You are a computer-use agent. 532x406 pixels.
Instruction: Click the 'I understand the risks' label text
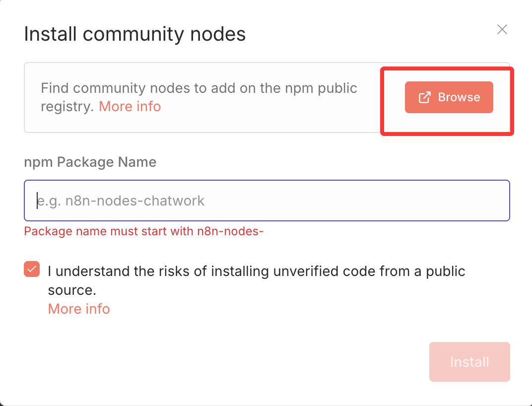pos(257,271)
